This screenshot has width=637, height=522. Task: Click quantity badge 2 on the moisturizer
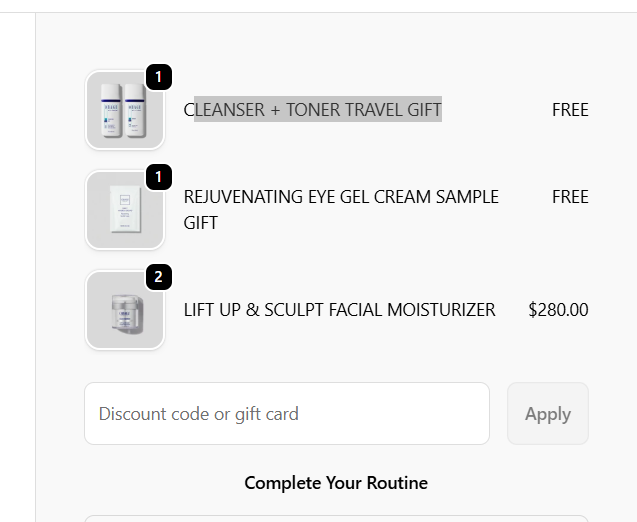coord(158,277)
